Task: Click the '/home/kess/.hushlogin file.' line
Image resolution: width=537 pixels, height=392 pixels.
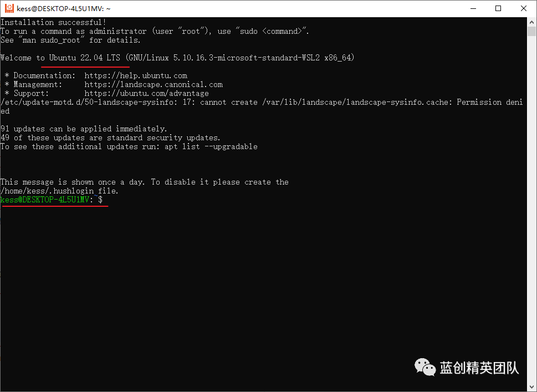Action: pyautogui.click(x=59, y=191)
